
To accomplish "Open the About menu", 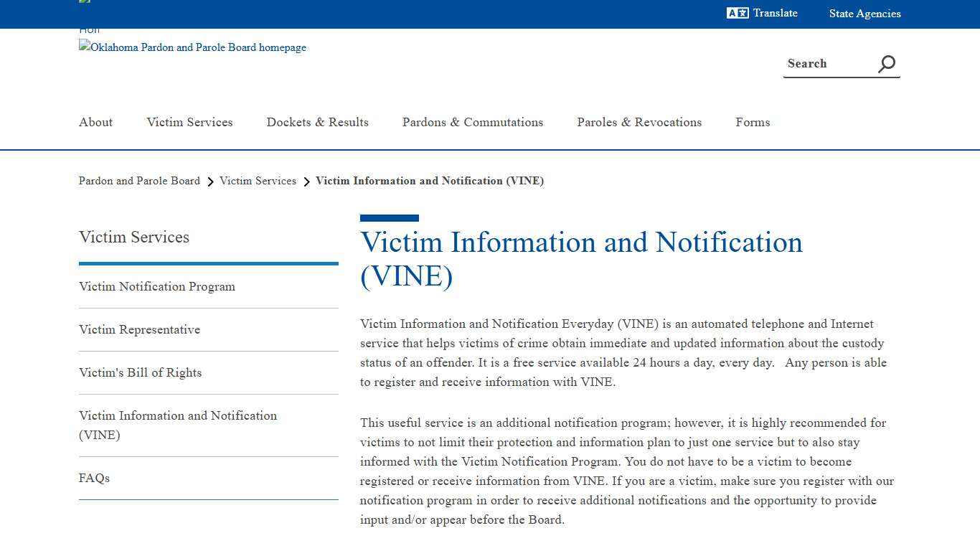I will pos(95,122).
